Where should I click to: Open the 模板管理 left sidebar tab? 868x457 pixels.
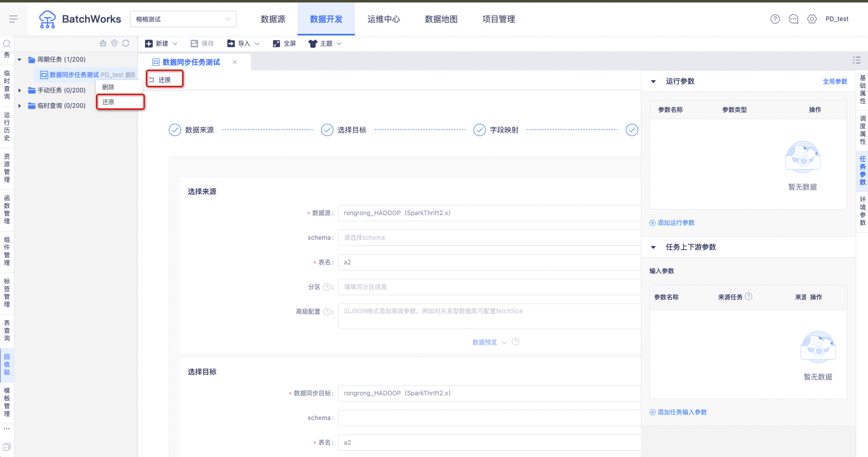tap(7, 403)
